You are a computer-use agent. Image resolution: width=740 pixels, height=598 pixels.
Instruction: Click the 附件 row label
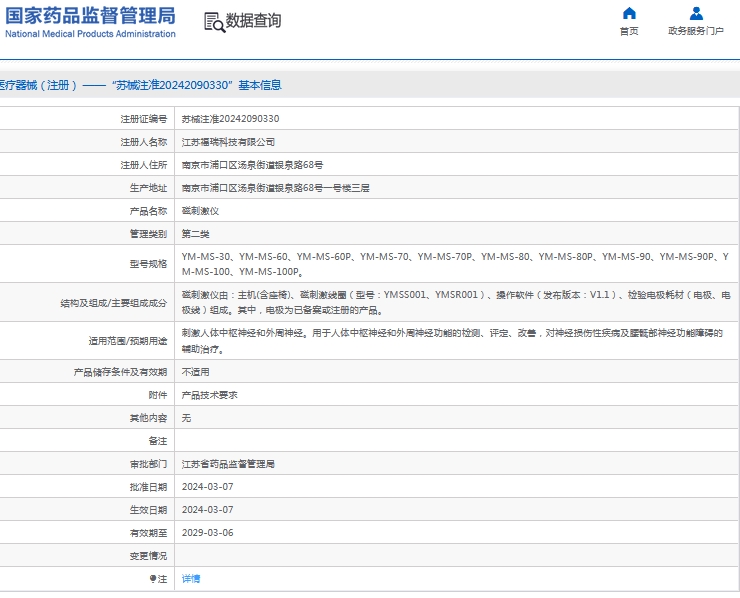pos(158,395)
